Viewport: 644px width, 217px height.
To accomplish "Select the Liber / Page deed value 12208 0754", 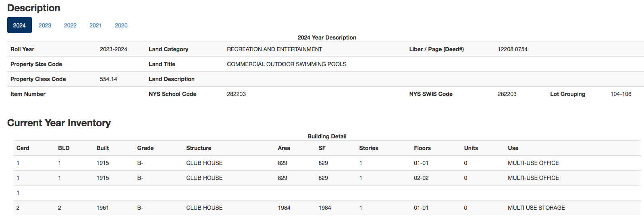I will click(512, 49).
